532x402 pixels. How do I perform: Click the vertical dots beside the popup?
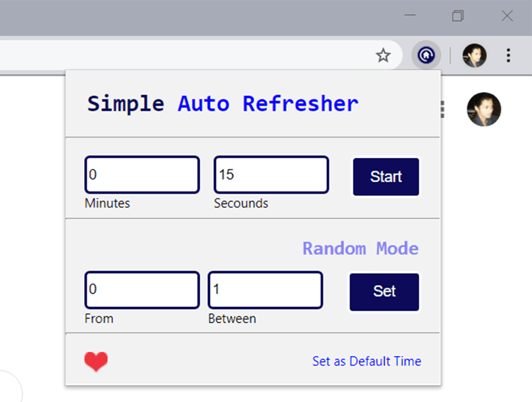pyautogui.click(x=441, y=110)
